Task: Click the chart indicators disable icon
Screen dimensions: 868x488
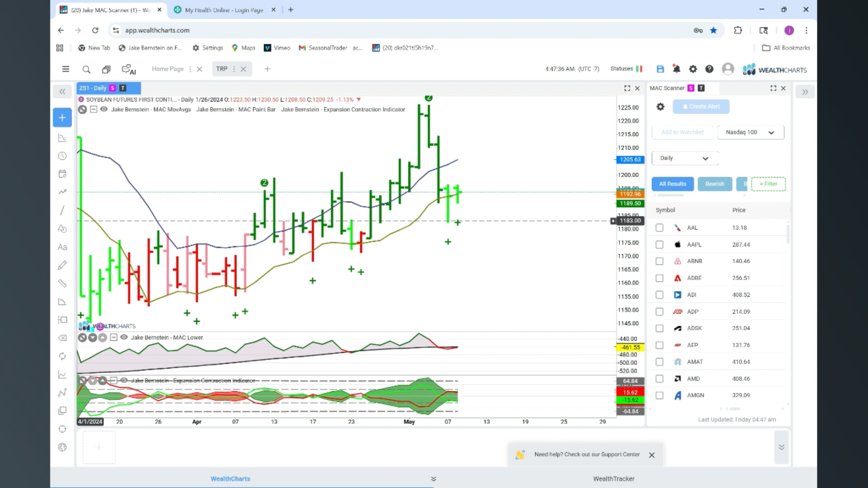Action: [x=82, y=109]
